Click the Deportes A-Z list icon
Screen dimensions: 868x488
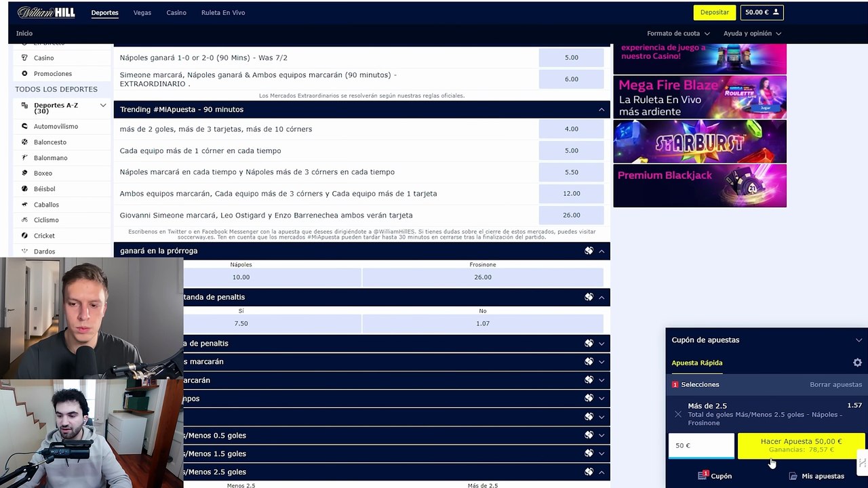25,106
